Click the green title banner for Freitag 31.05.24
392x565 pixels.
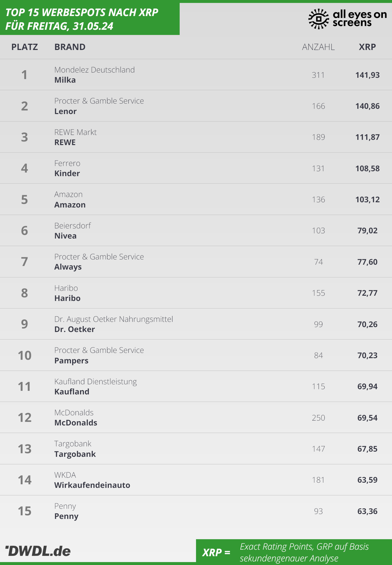(90, 19)
